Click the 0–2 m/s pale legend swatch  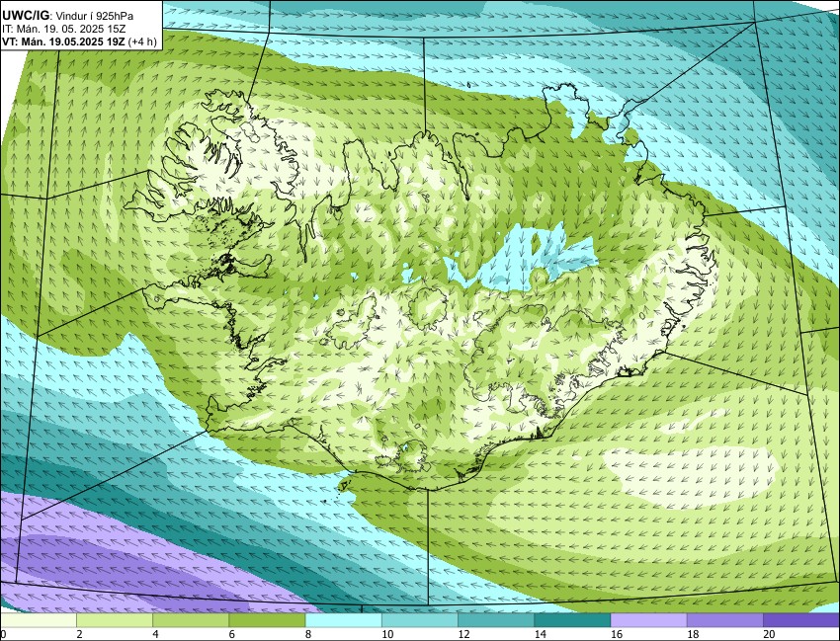point(39,620)
